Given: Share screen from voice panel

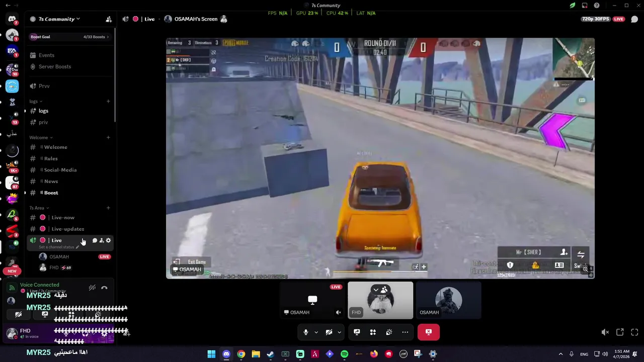Looking at the screenshot, I should click(x=45, y=314).
